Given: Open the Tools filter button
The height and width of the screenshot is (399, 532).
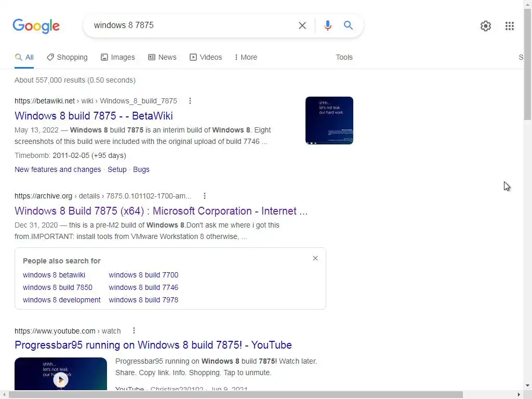Looking at the screenshot, I should coord(344,57).
